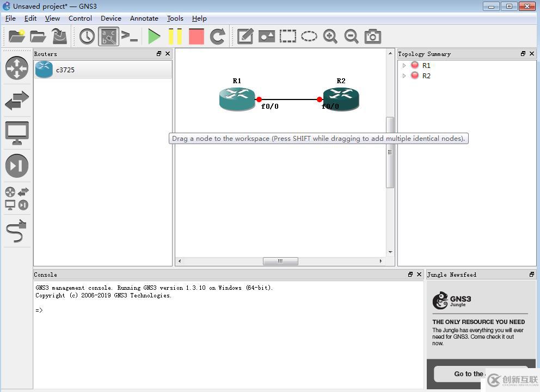Select c3725 router template in list
The height and width of the screenshot is (392, 540).
pos(65,70)
